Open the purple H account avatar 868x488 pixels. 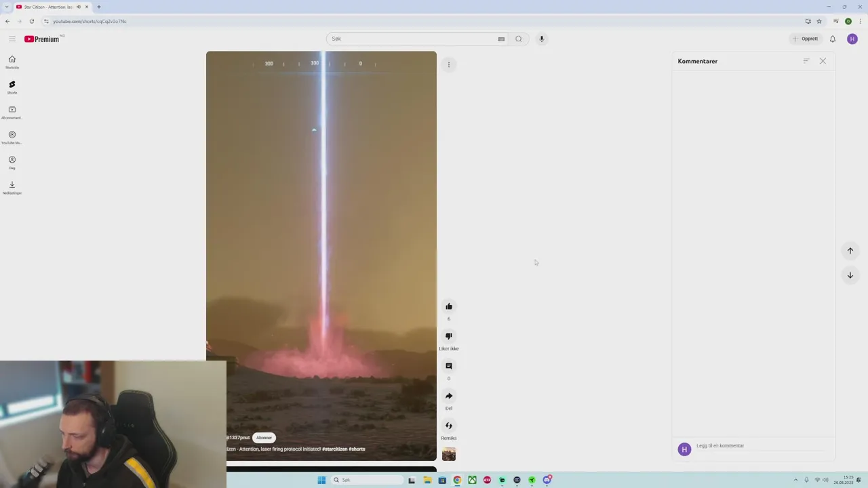pos(852,39)
